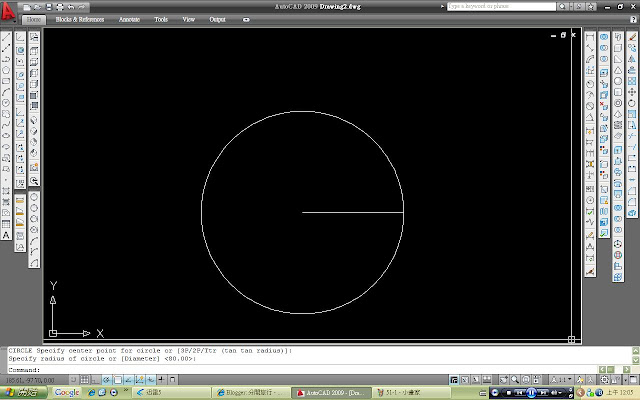This screenshot has width=640, height=400.
Task: Toggle Quick Properties in status bar
Action: click(173, 380)
